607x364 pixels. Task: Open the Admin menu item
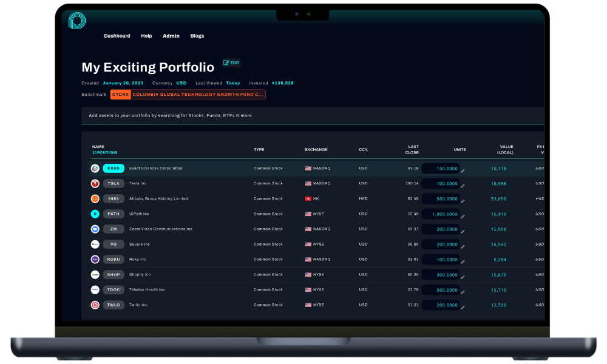tap(171, 36)
